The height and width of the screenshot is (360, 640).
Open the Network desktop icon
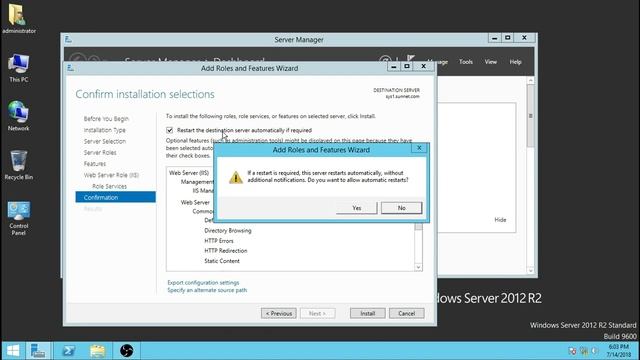(18, 116)
